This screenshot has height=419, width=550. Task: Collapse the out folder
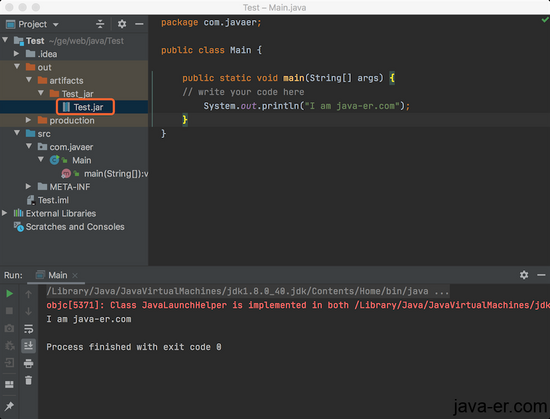click(x=17, y=66)
